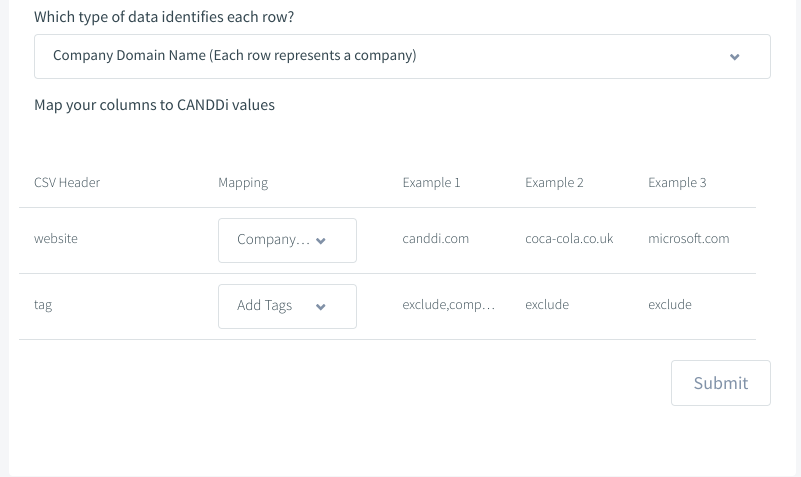
Task: Select the canddi.com example cell
Action: coord(435,238)
